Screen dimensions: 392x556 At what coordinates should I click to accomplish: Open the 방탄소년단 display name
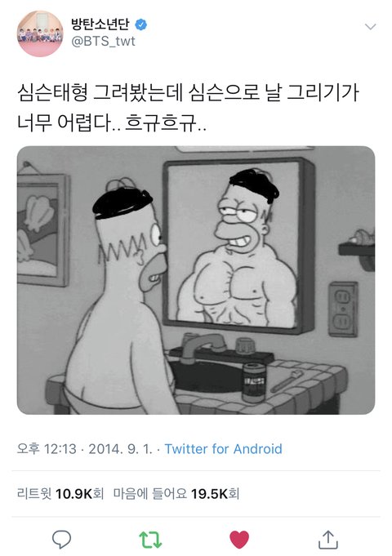click(x=100, y=24)
